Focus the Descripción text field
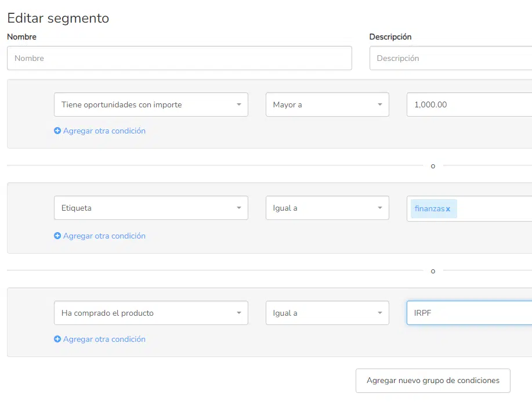The width and height of the screenshot is (532, 408). [x=451, y=58]
